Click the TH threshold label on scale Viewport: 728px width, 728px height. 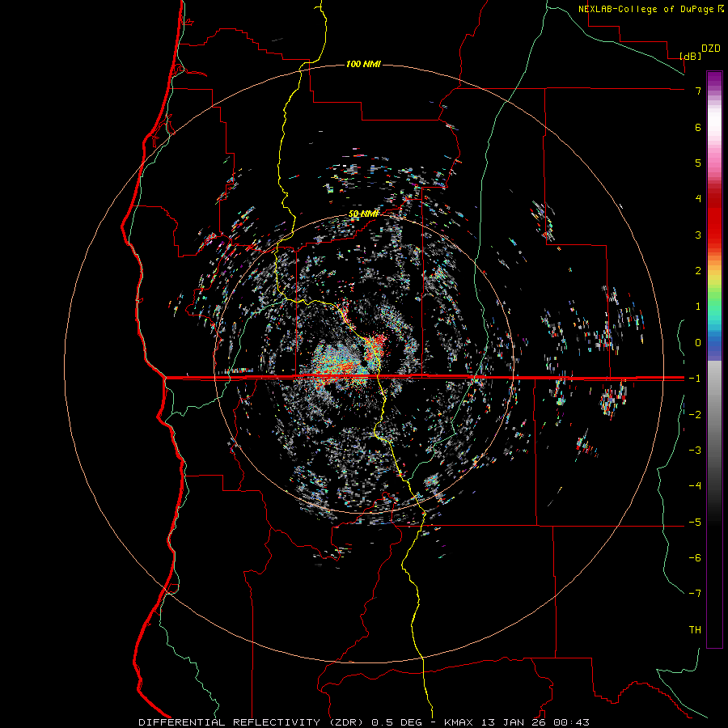coord(695,629)
